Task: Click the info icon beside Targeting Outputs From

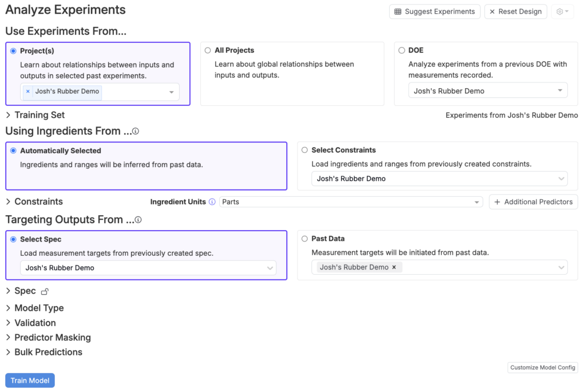Action: click(138, 220)
